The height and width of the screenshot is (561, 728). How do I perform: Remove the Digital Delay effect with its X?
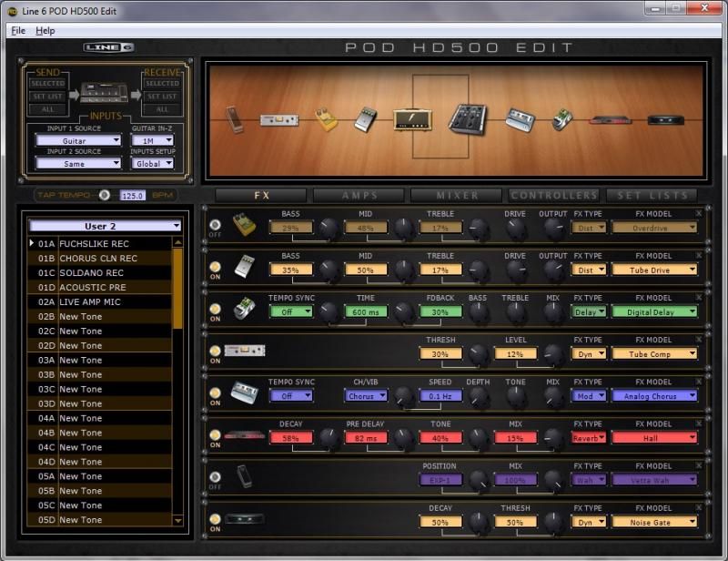coord(699,297)
